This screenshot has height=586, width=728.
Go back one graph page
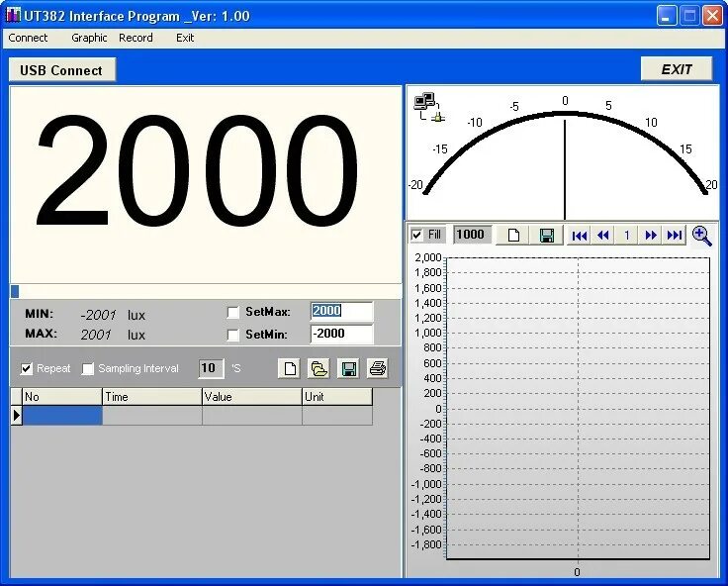603,236
